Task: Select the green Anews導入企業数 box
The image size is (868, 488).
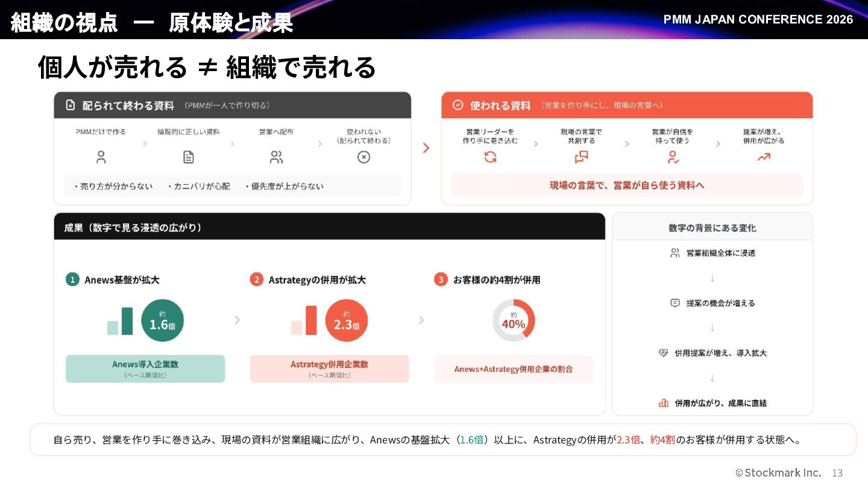Action: coord(145,369)
